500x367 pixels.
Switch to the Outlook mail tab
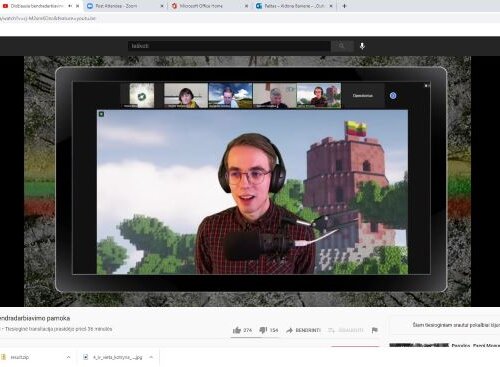(294, 6)
